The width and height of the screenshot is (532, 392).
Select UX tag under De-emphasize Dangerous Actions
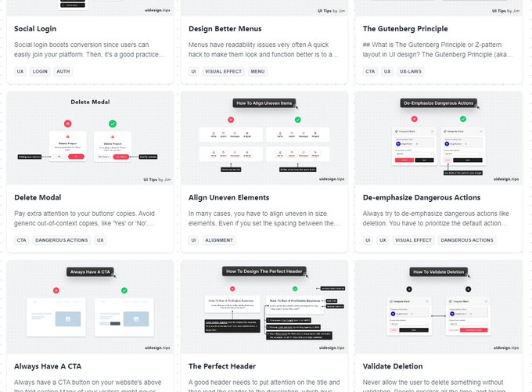click(x=383, y=240)
